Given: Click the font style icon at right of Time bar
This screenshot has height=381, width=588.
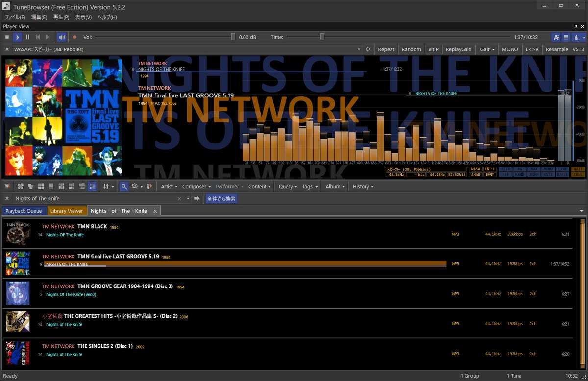Looking at the screenshot, I should (556, 37).
